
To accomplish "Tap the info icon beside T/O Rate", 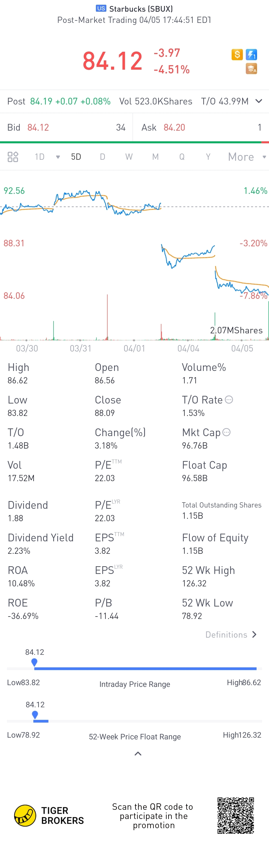I will [x=229, y=400].
